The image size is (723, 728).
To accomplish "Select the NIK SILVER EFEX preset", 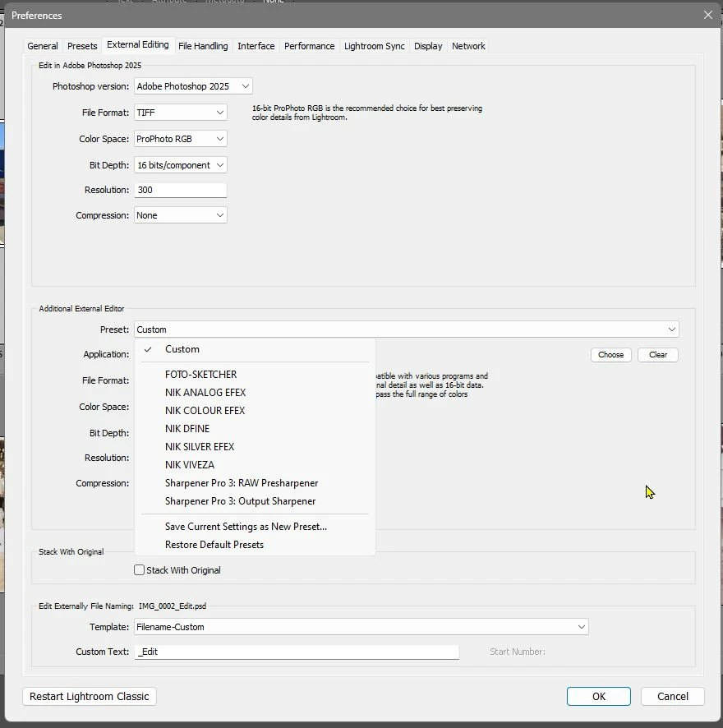I will (x=255, y=447).
